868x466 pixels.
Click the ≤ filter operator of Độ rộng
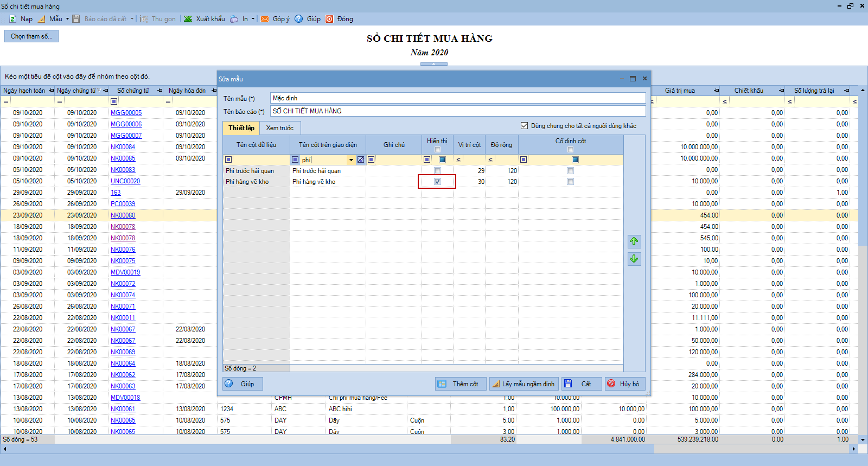490,160
